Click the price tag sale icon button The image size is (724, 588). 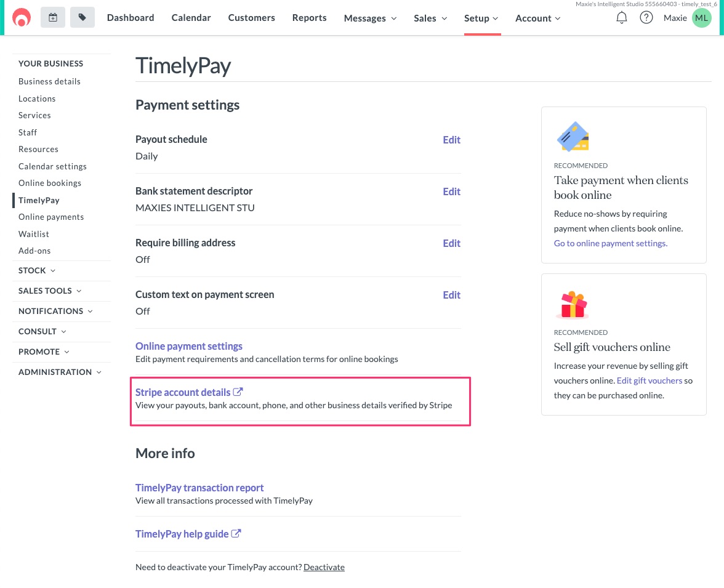82,18
